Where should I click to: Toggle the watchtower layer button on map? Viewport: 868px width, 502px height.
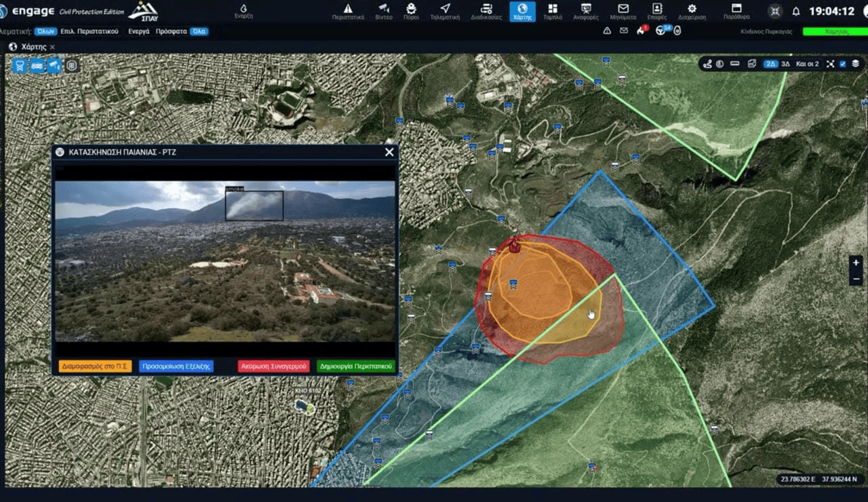point(20,66)
